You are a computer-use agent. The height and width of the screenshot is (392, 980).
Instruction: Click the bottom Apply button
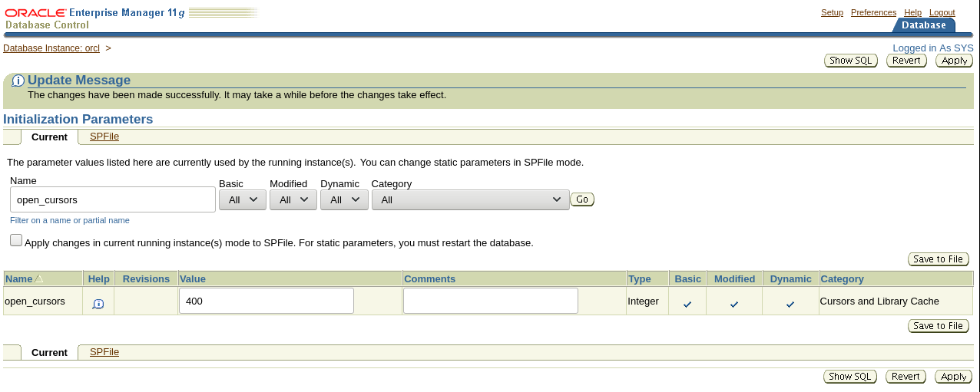954,377
